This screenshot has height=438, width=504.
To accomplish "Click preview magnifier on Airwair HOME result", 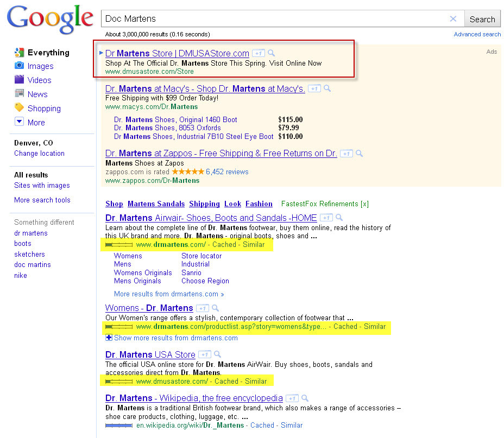I will 339,218.
